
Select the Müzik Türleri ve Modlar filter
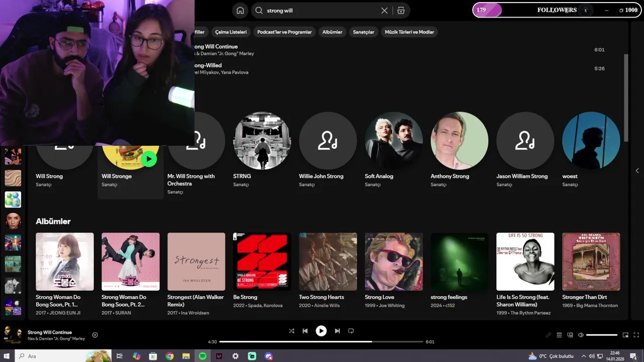pyautogui.click(x=410, y=32)
